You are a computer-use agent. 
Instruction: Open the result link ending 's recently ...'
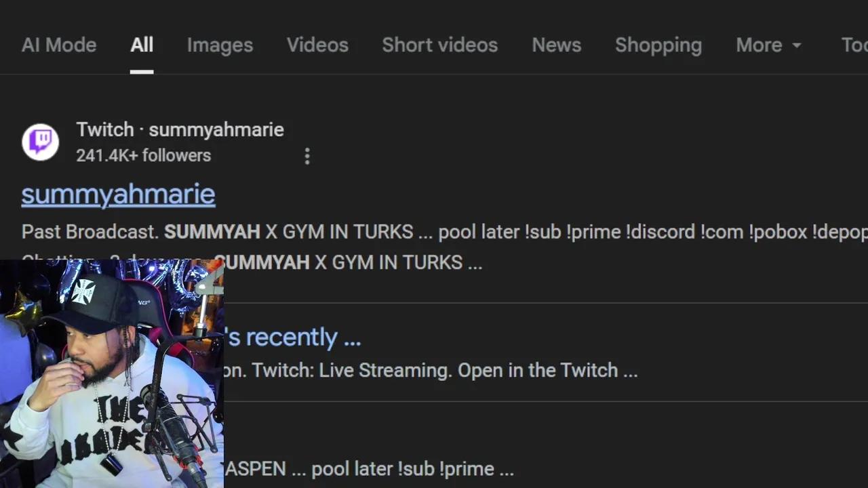pos(292,337)
